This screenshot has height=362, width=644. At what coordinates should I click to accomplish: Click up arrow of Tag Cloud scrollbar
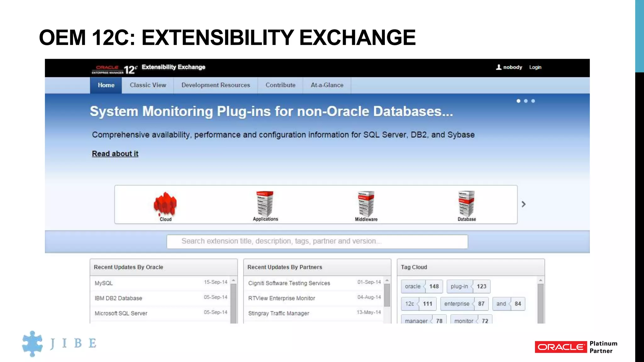pyautogui.click(x=541, y=280)
